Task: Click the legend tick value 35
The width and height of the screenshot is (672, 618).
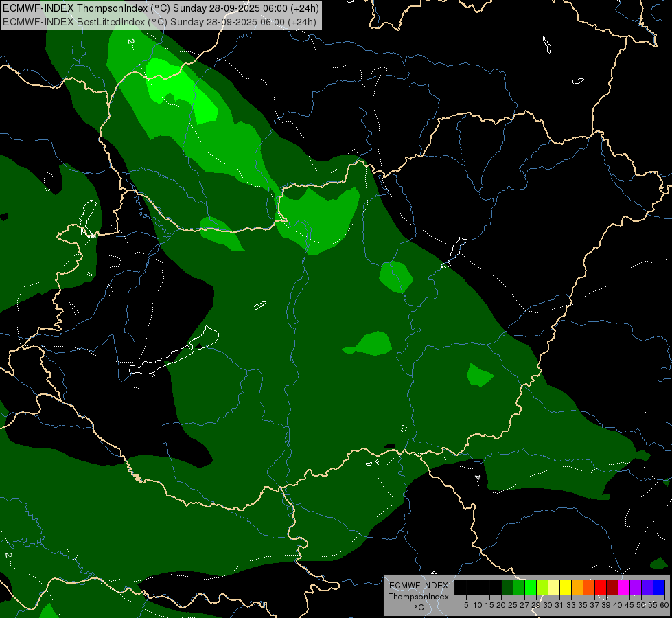Action: point(583,605)
